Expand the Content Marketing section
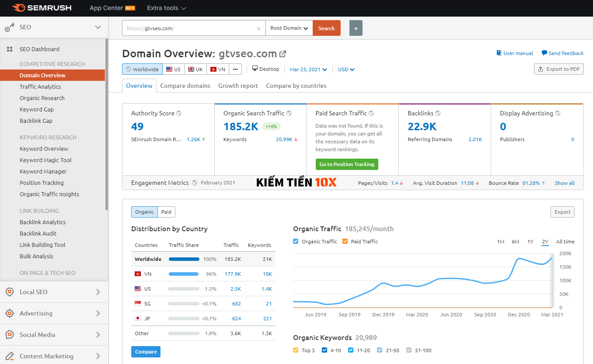Screen dimensions: 593x364 tap(98, 356)
